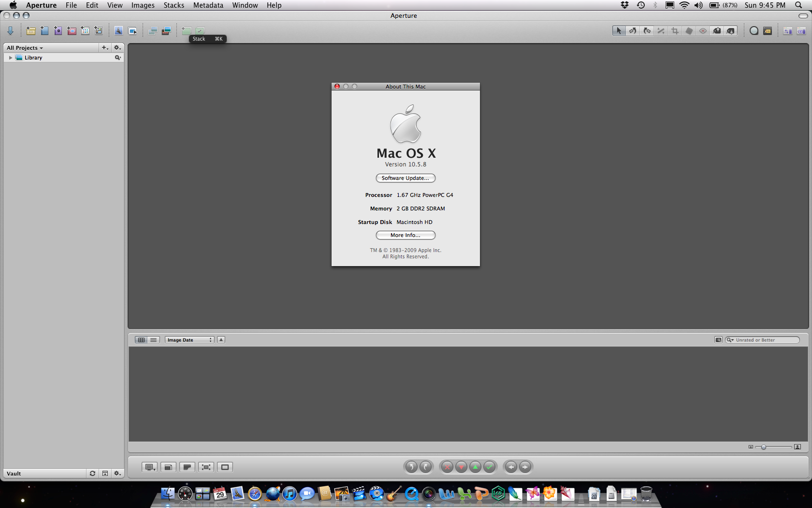The image size is (812, 508).
Task: Click the Software Update... button
Action: click(x=406, y=178)
